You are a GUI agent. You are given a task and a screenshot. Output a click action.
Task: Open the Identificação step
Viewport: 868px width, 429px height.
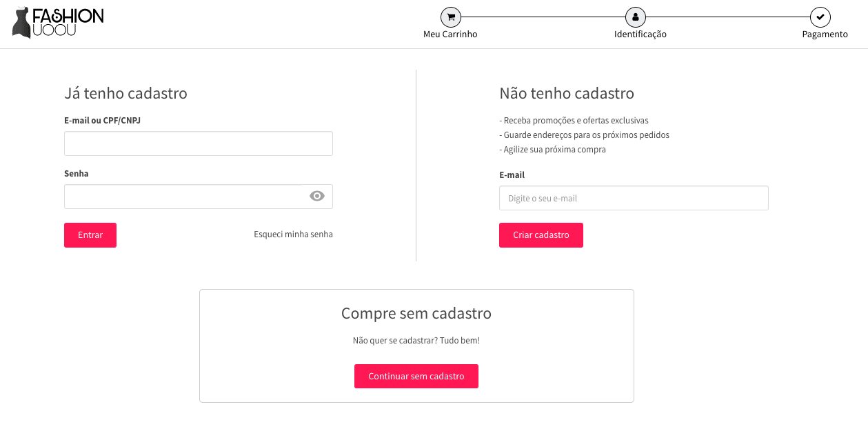[639, 34]
